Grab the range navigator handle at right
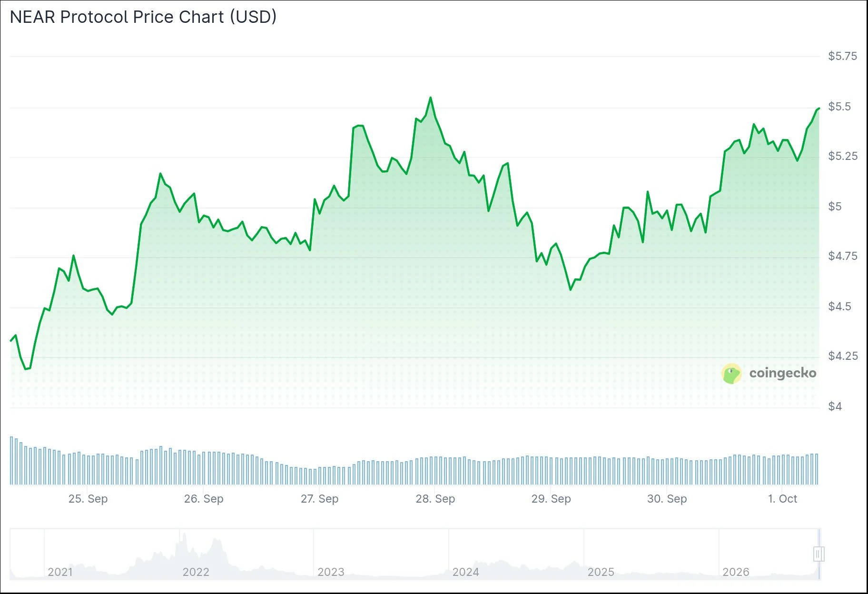Image resolution: width=868 pixels, height=594 pixels. tap(819, 554)
